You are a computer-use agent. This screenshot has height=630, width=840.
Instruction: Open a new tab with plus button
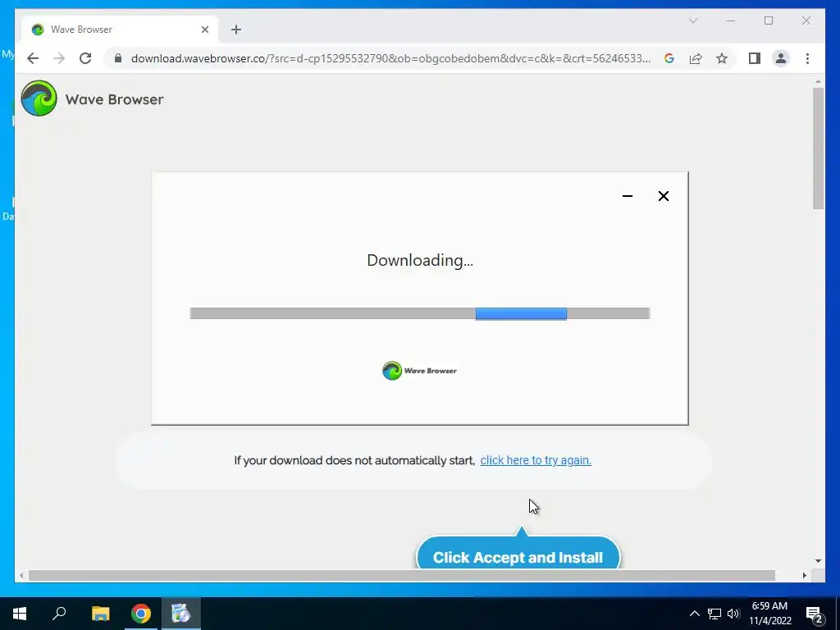click(236, 30)
